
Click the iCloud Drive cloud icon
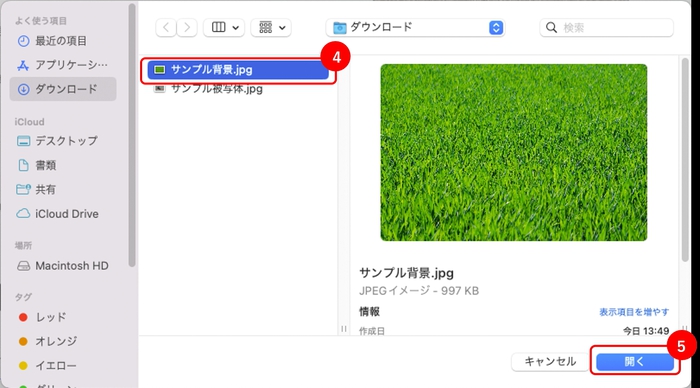click(x=23, y=213)
